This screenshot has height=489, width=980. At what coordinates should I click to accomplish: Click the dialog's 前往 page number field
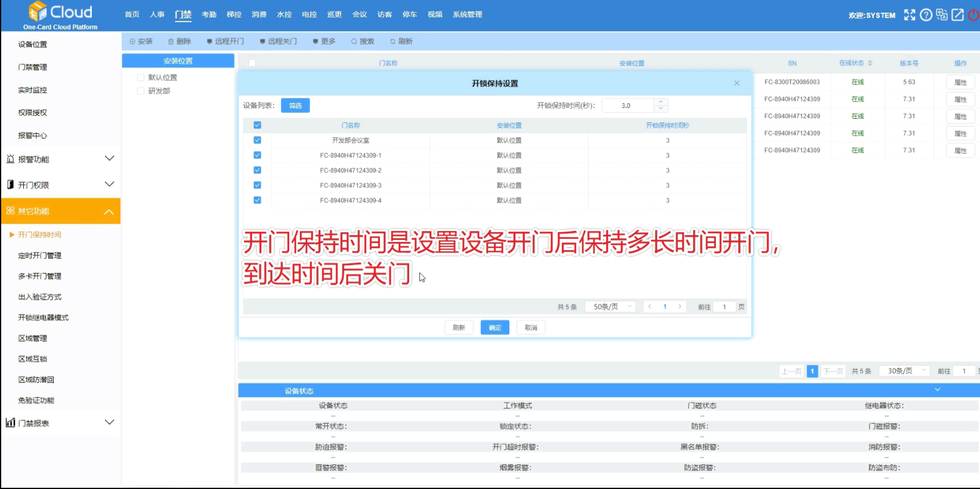(x=725, y=307)
